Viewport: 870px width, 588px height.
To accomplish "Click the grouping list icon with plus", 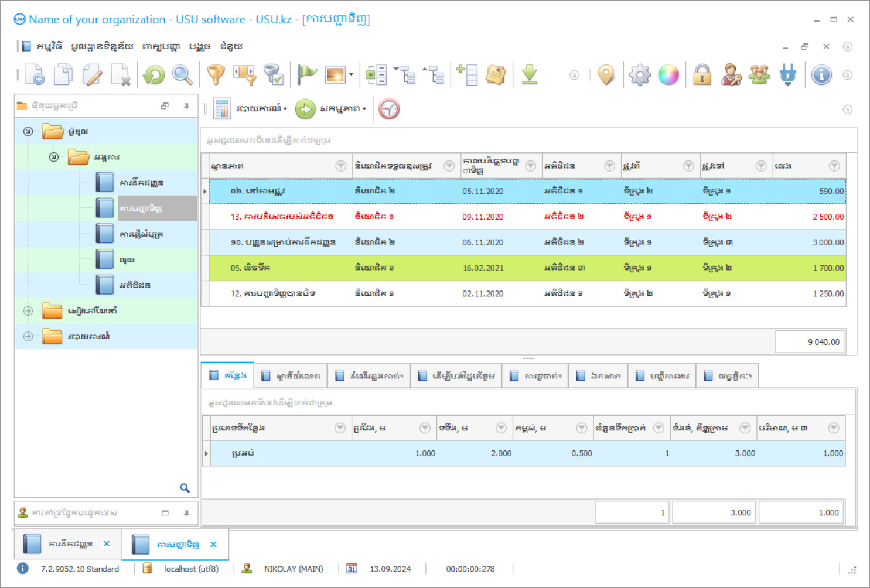I will (x=376, y=74).
